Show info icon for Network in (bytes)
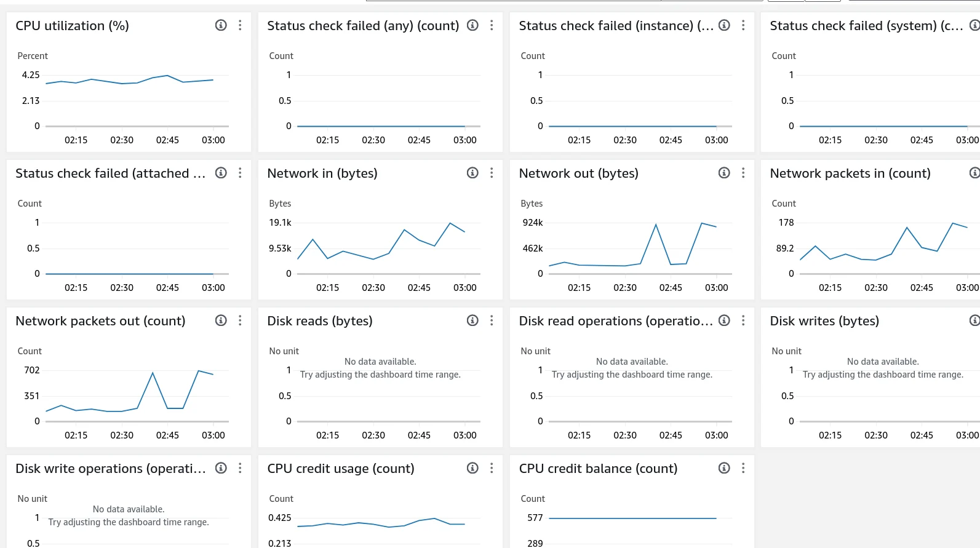The image size is (980, 548). 472,173
